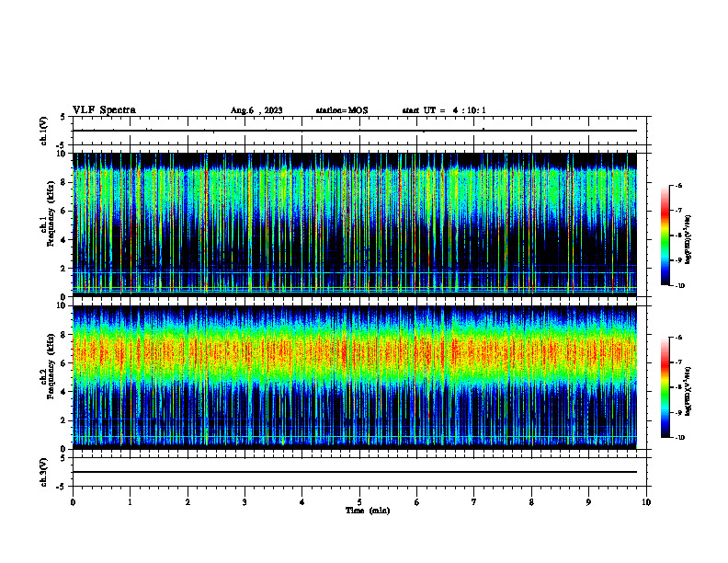728x563 pixels.
Task: Select the "Aug.6 , 2023" date text
Action: [256, 110]
